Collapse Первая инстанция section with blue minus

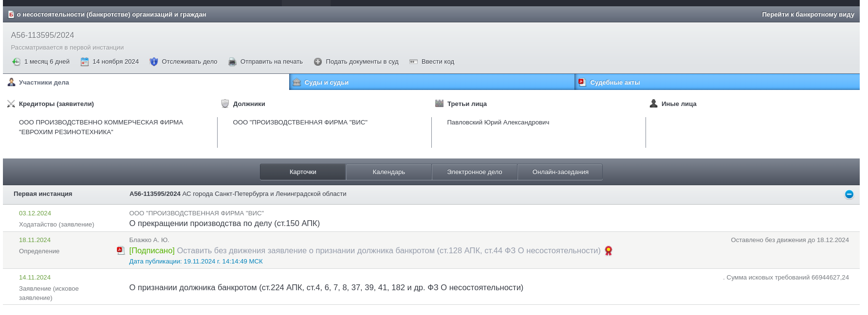(849, 194)
